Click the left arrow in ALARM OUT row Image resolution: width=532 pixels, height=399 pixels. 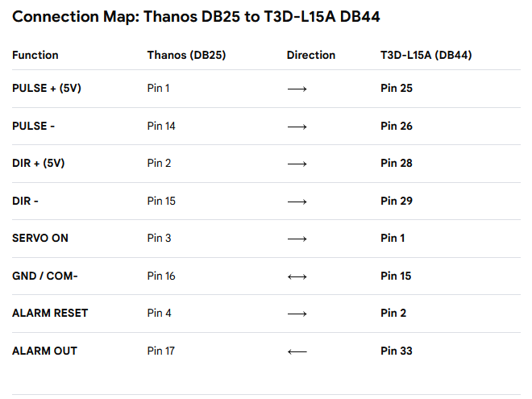click(297, 351)
